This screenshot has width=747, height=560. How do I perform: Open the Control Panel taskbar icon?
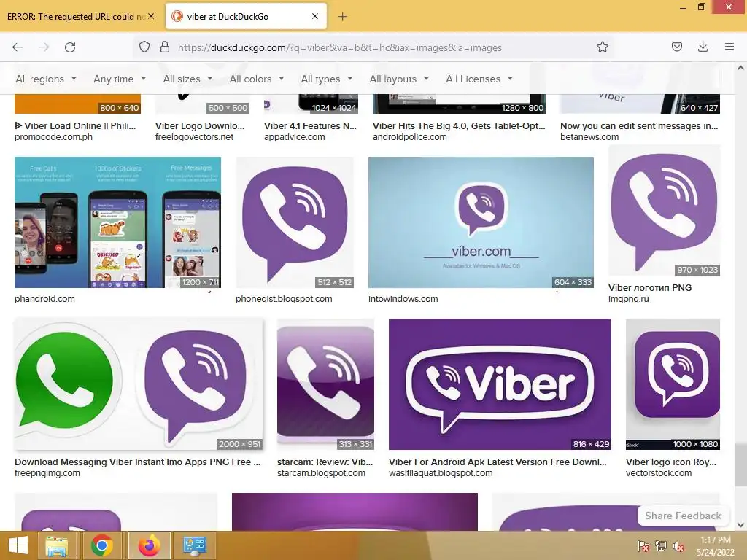pos(194,545)
